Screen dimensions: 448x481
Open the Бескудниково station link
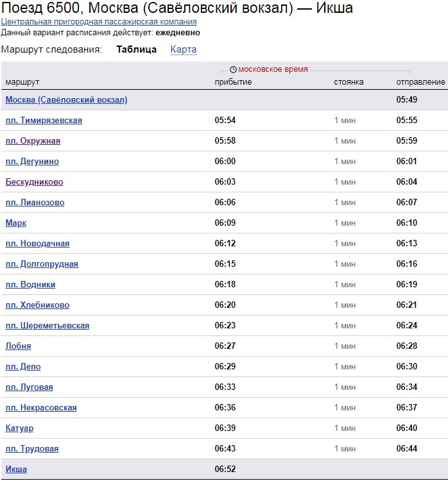click(34, 182)
